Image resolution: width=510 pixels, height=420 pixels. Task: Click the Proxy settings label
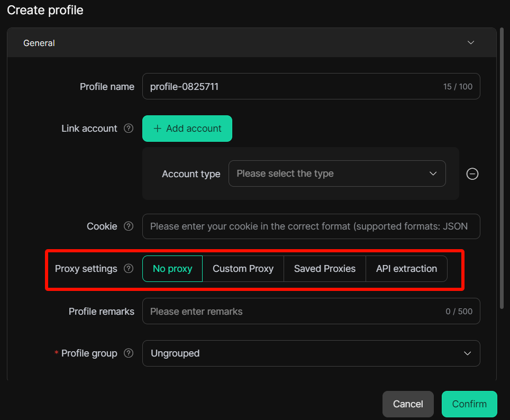[x=86, y=269]
